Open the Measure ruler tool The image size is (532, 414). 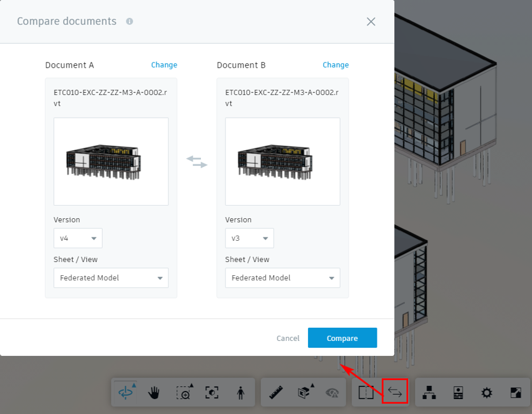(x=276, y=393)
